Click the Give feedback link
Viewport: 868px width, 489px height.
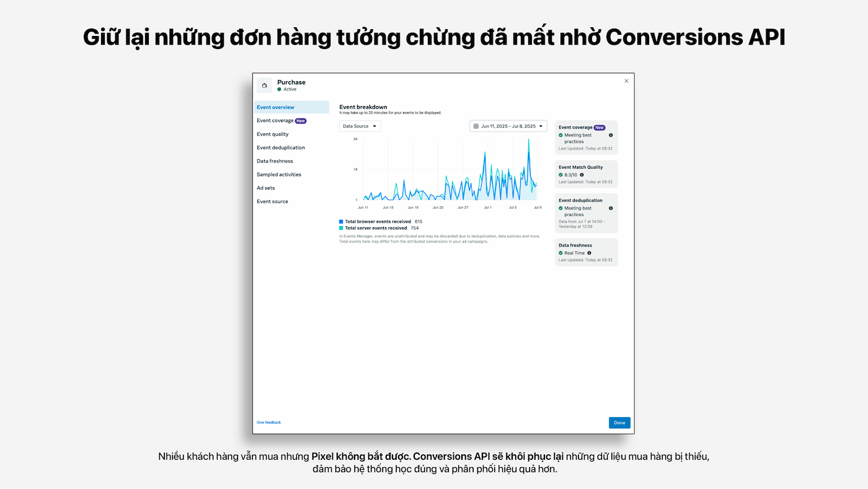pyautogui.click(x=268, y=423)
